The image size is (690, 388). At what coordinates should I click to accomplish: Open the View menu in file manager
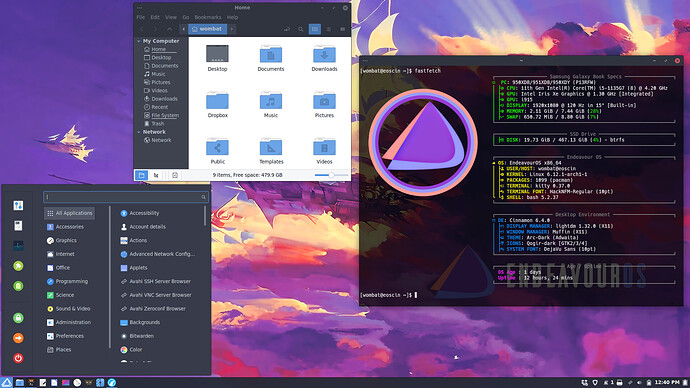pyautogui.click(x=171, y=17)
